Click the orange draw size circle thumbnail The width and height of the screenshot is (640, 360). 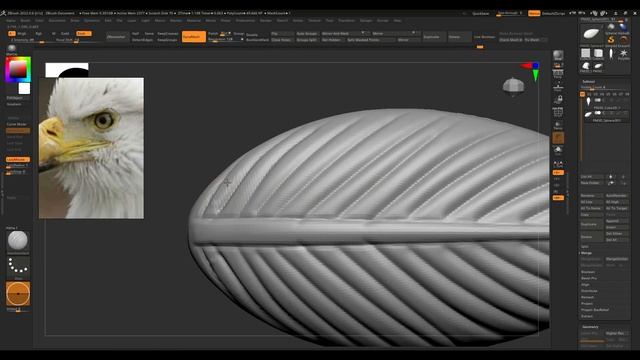(x=18, y=293)
